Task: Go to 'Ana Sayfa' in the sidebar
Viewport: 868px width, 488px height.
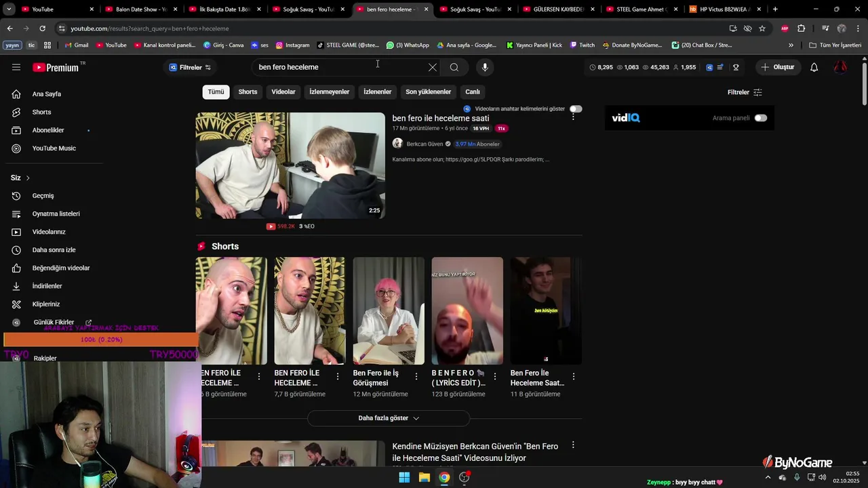Action: 47,94
